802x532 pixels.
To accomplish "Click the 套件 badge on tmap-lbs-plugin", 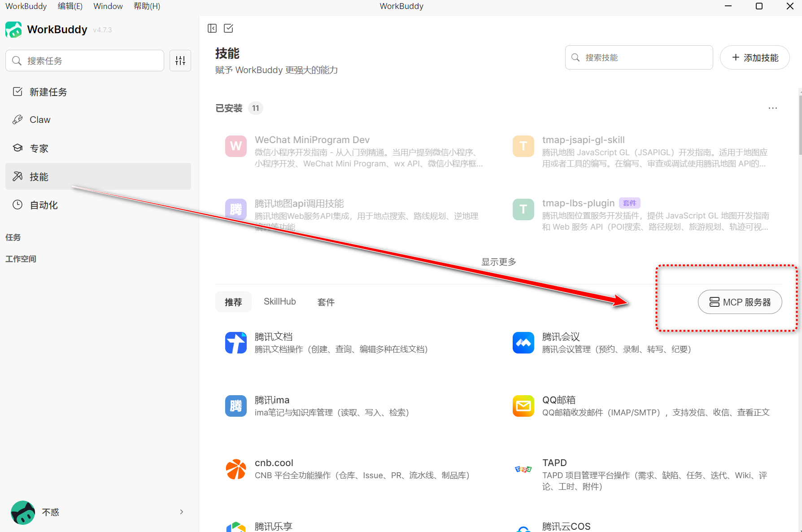I will (x=630, y=203).
